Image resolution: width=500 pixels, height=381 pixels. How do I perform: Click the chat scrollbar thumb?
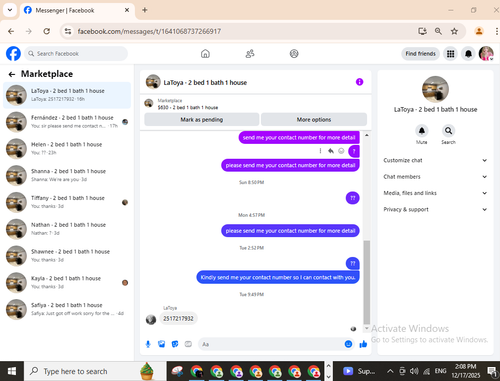tap(367, 282)
